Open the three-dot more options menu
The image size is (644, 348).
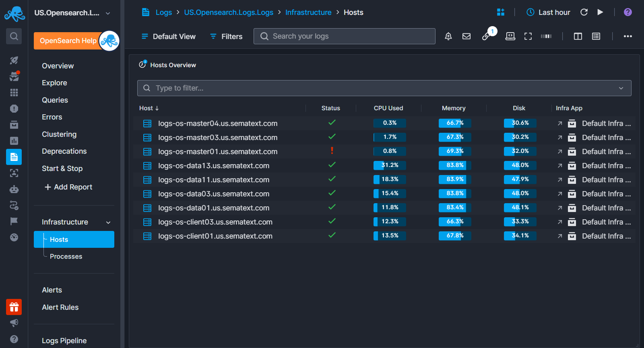627,36
